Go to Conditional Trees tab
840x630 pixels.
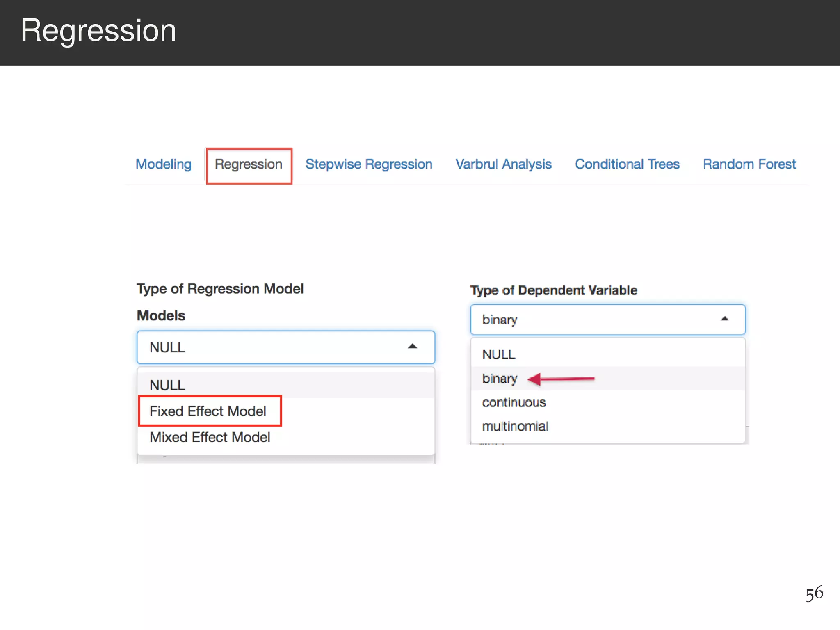627,164
